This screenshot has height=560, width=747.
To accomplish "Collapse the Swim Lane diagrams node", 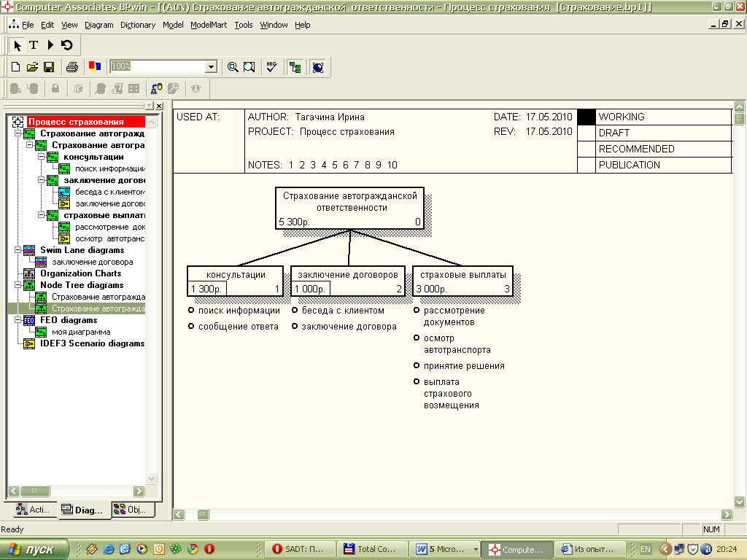I will click(18, 250).
